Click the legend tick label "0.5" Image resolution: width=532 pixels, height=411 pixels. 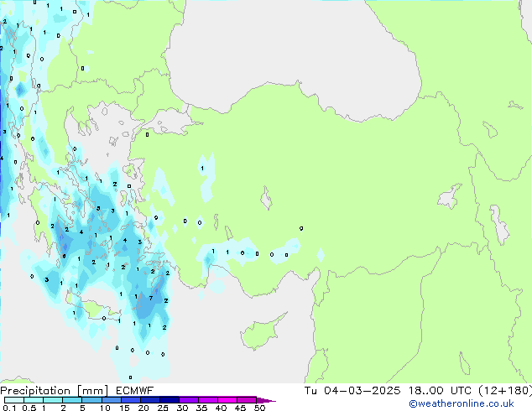tap(29, 408)
